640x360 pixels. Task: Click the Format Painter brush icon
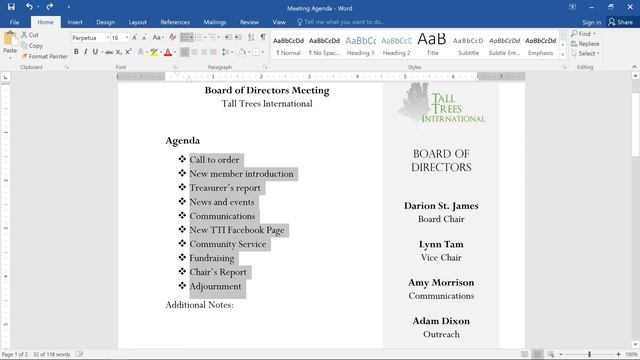24,56
